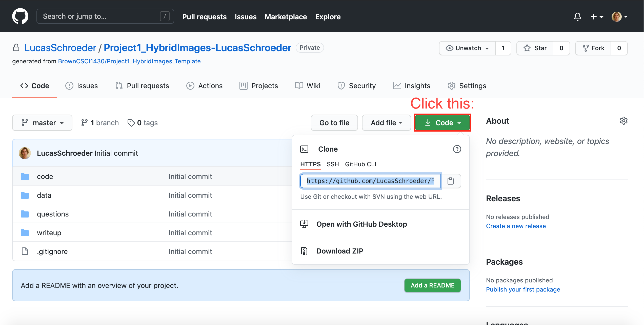Open the code folder icon

pos(25,176)
